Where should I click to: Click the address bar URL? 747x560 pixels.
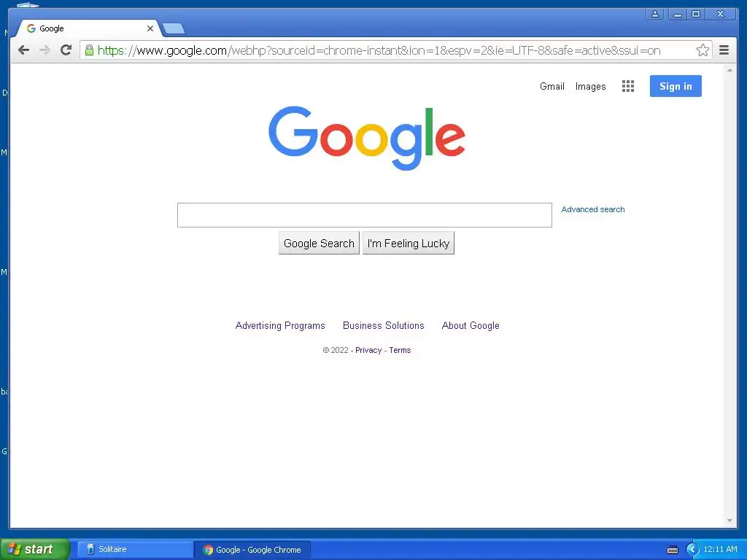coord(379,50)
